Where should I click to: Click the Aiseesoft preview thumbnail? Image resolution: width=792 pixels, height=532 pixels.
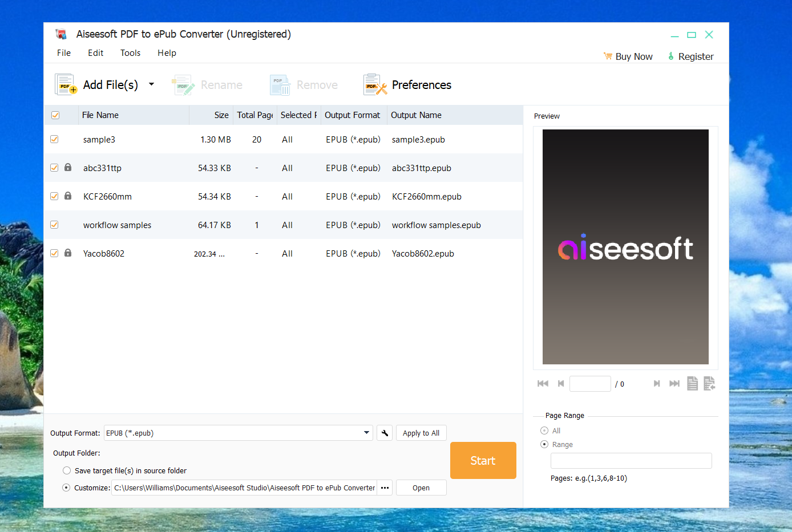click(625, 247)
